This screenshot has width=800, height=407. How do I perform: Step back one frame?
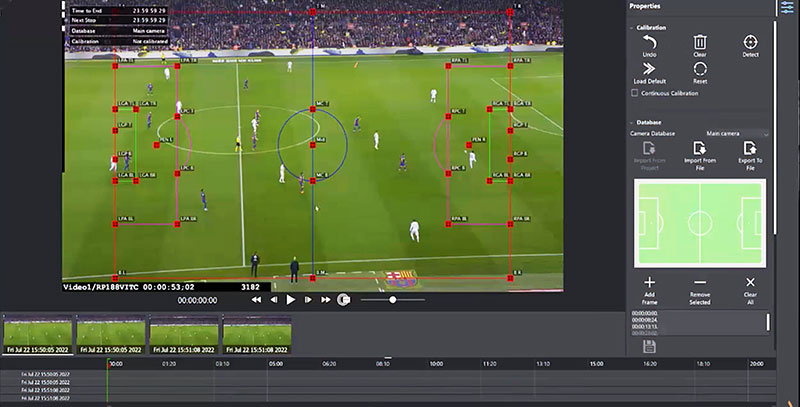coord(274,300)
